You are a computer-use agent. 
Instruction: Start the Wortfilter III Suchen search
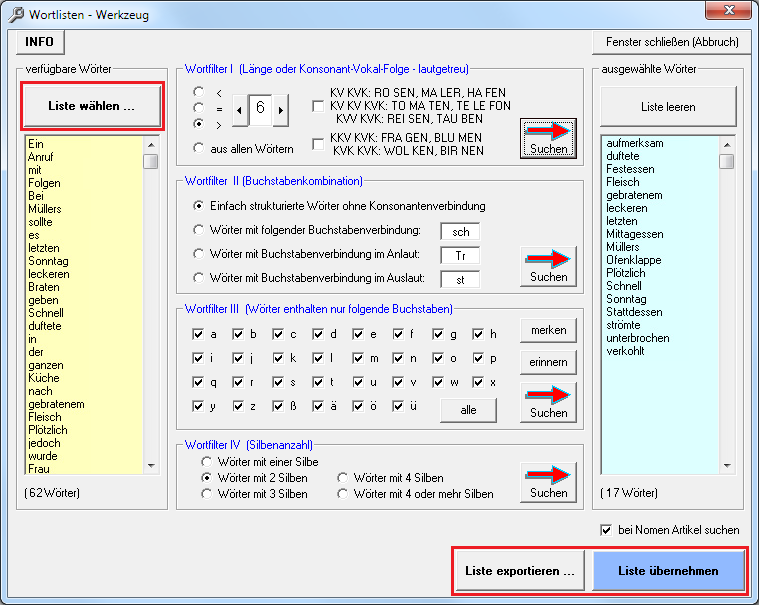coord(548,402)
